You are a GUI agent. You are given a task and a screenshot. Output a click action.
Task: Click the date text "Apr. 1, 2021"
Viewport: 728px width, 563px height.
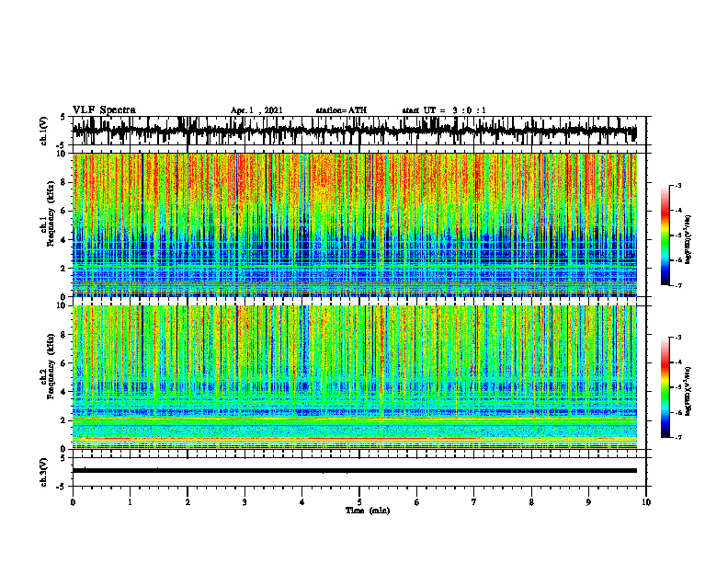256,110
